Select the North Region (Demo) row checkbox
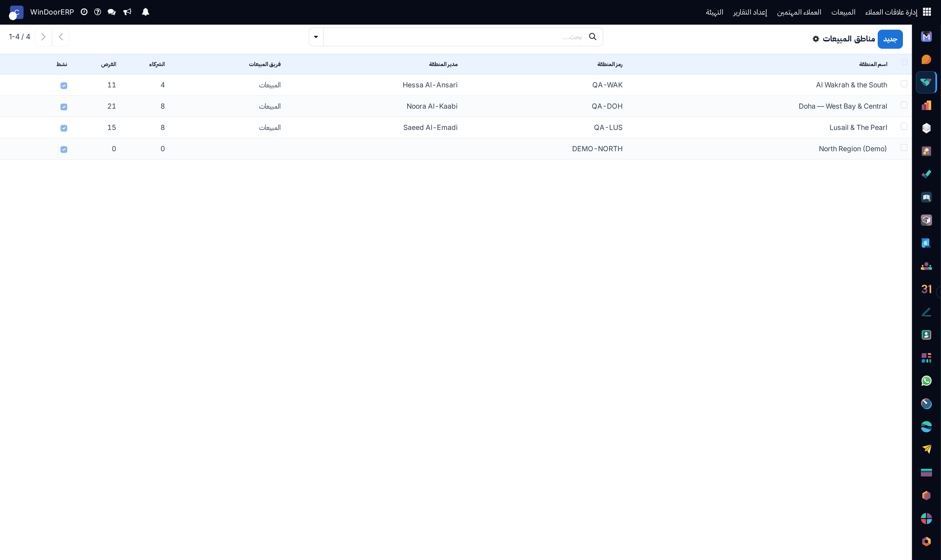Image resolution: width=941 pixels, height=560 pixels. click(x=904, y=148)
